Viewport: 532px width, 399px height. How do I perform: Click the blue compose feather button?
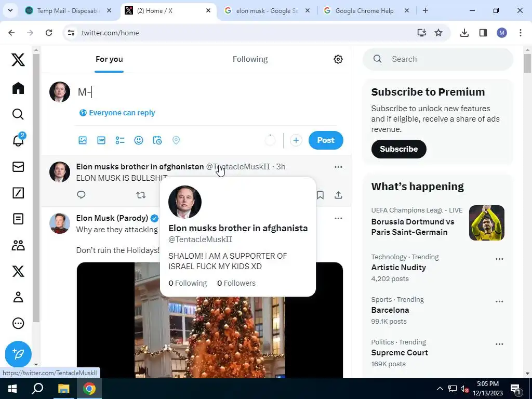18,354
